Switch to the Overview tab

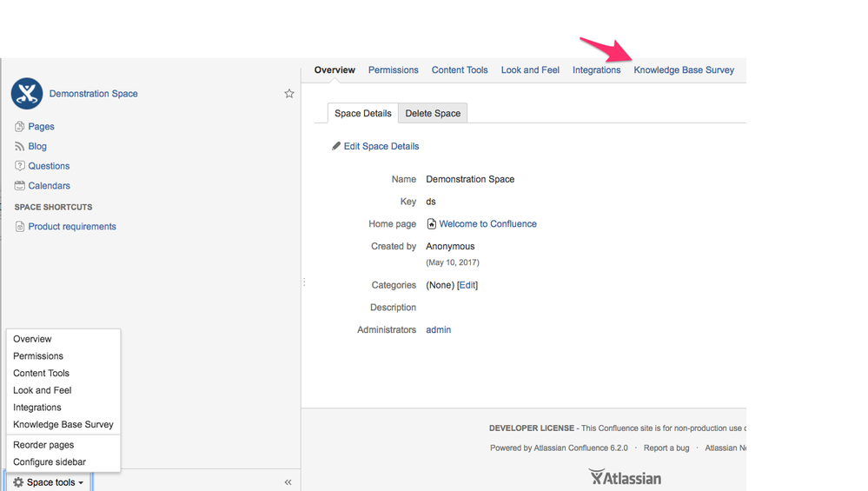(335, 70)
